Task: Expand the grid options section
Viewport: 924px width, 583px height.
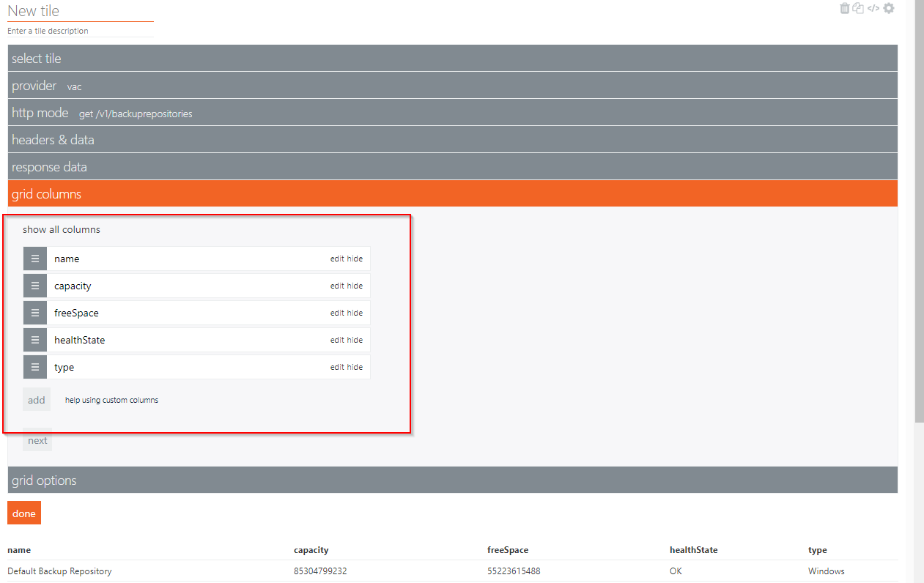Action: tap(452, 480)
